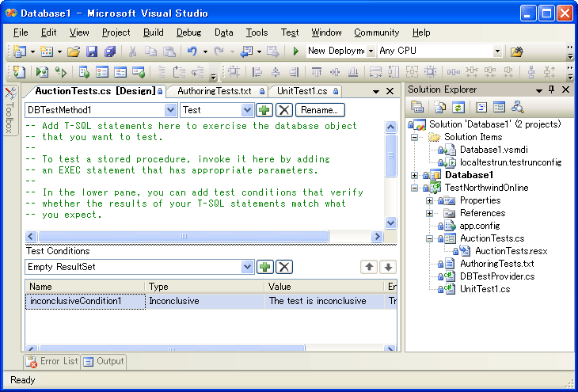Open the Debug menu

click(188, 32)
